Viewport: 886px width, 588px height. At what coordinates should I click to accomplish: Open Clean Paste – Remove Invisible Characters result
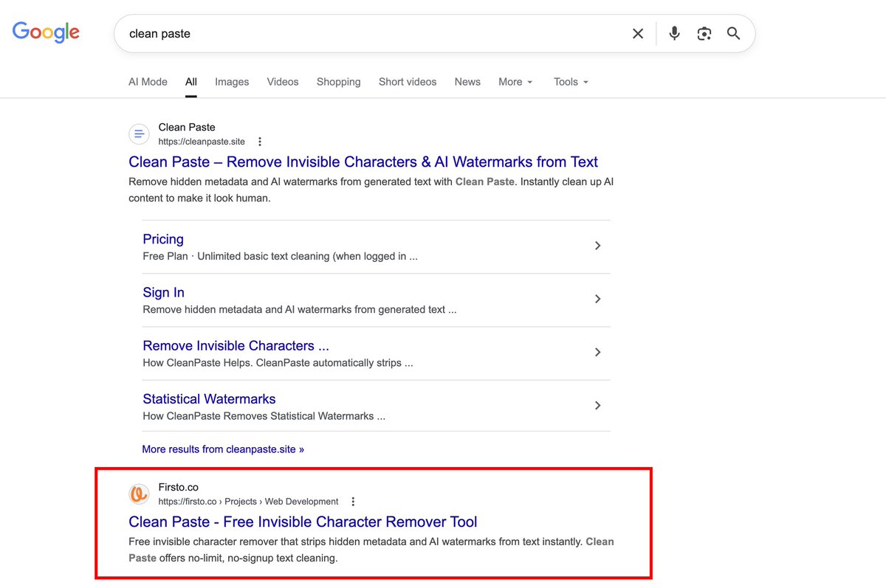(x=363, y=162)
